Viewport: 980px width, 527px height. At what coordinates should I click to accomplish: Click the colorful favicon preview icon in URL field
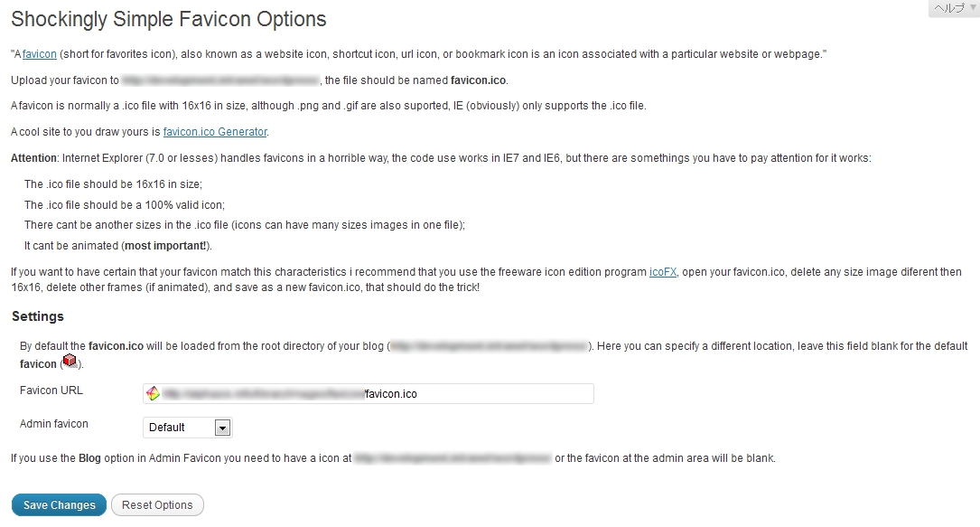154,393
